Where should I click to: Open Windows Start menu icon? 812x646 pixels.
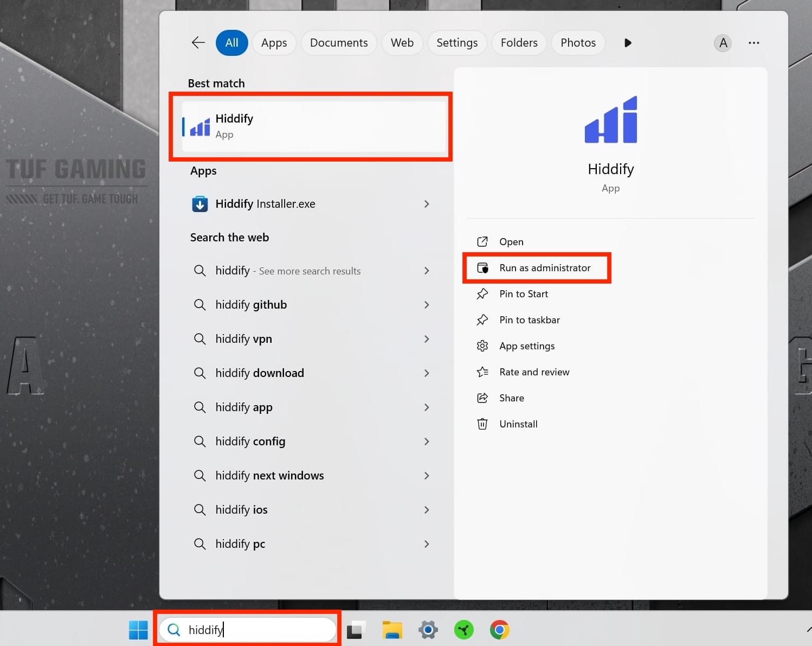(x=138, y=630)
